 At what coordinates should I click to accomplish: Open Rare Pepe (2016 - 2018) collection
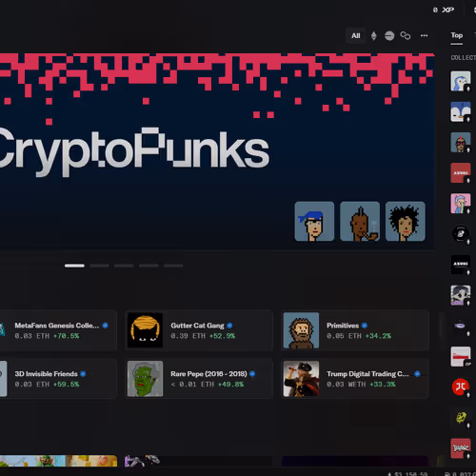(199, 379)
